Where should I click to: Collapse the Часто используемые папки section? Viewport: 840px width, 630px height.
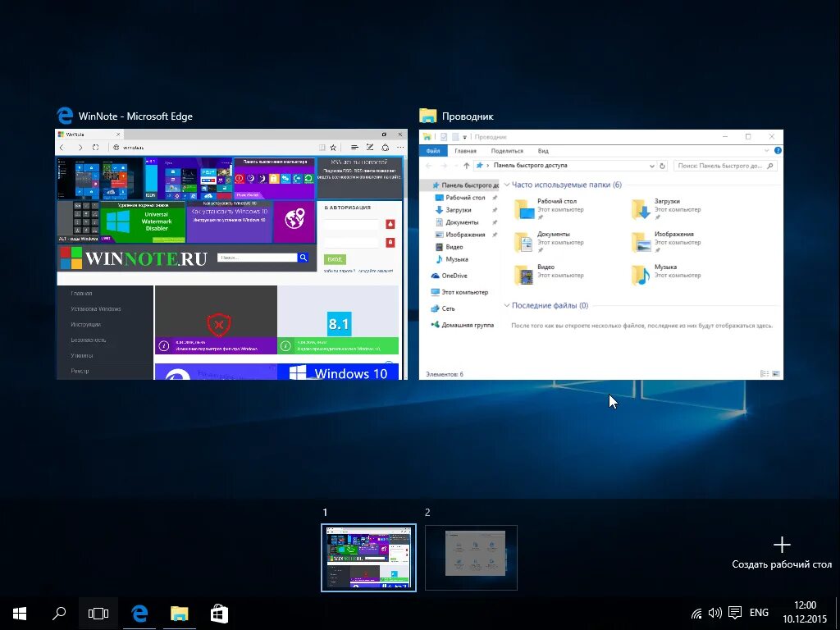coord(507,185)
